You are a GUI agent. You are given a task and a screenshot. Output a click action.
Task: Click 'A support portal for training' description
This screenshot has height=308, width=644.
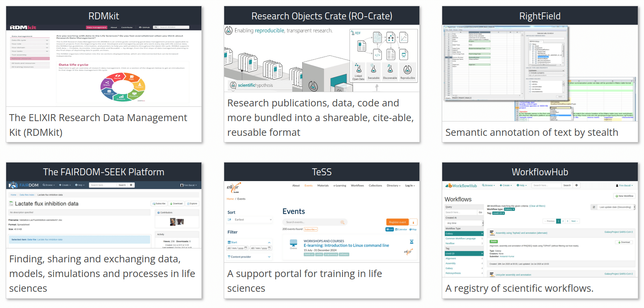[x=305, y=281]
